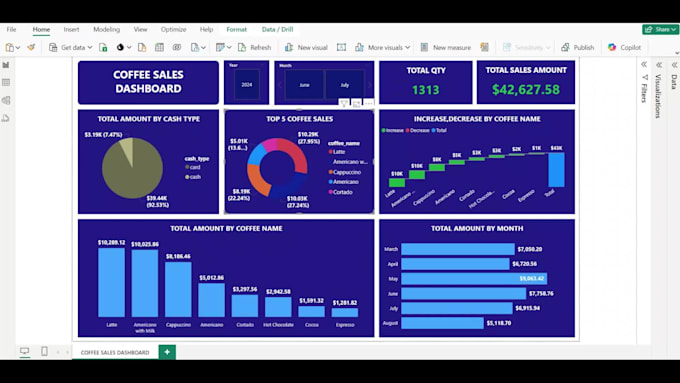Switch to the View tab
The width and height of the screenshot is (680, 383).
(140, 29)
